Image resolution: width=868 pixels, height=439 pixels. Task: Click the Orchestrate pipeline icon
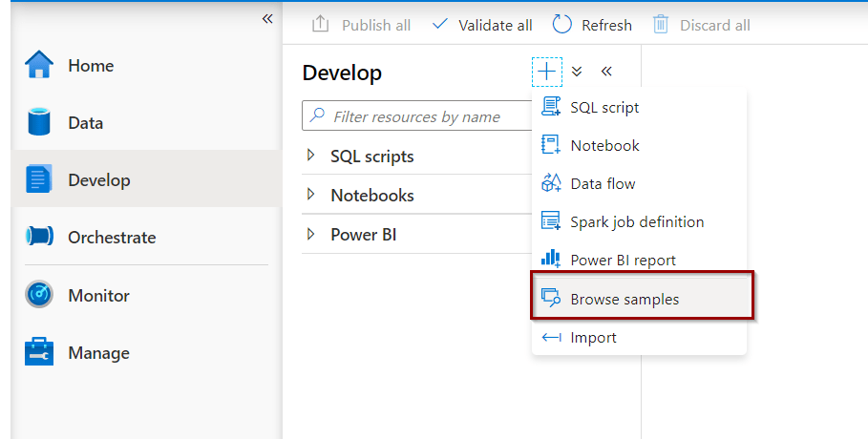click(39, 237)
